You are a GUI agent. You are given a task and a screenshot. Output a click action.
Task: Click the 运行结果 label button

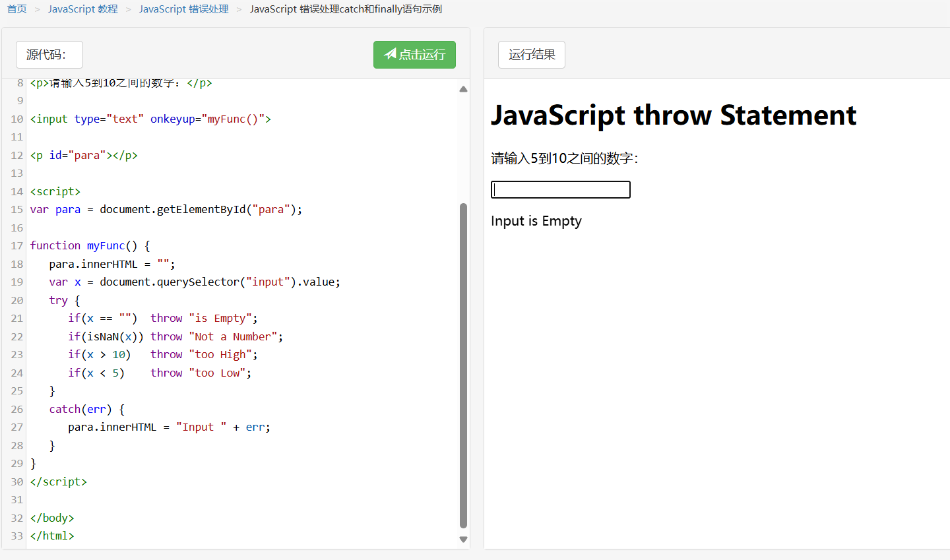(x=532, y=55)
